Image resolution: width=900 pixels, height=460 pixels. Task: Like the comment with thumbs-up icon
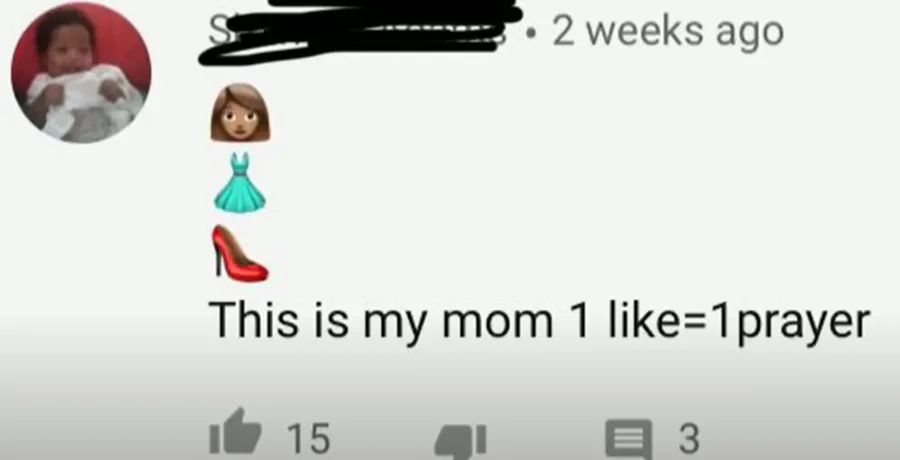click(235, 432)
